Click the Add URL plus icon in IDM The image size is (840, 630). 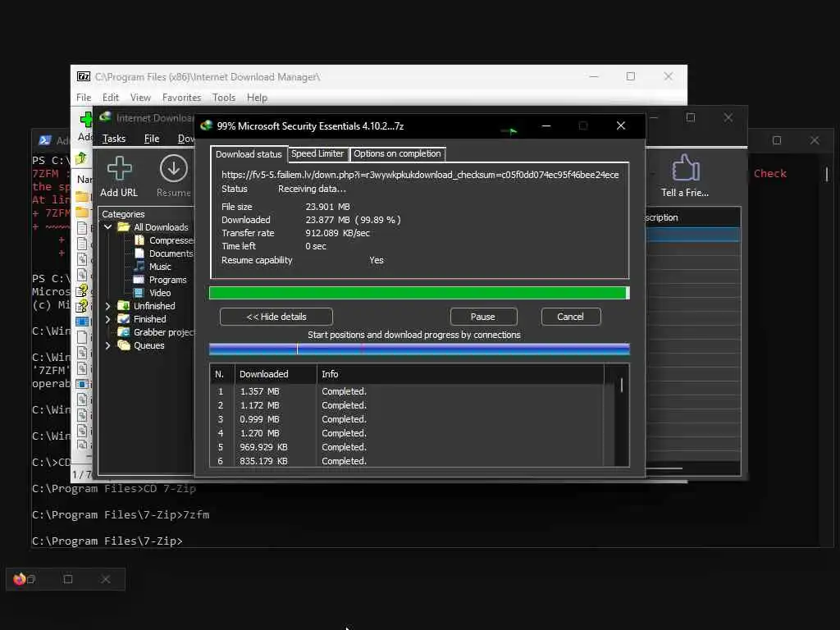click(x=119, y=168)
